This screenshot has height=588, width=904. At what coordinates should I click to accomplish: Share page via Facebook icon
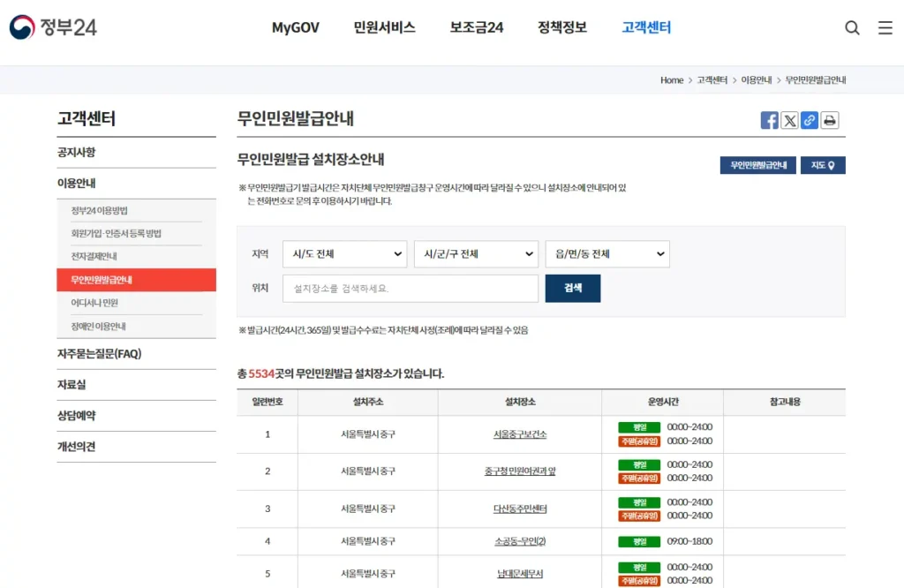(770, 121)
